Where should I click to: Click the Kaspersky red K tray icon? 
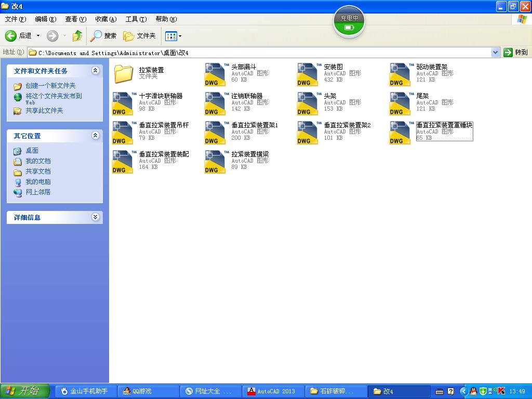coord(501,392)
